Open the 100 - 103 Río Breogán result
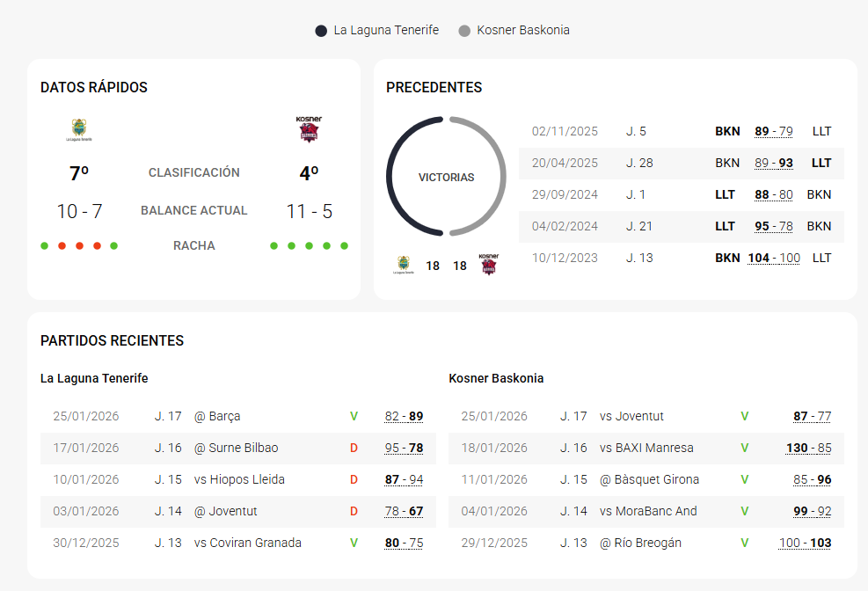 [x=805, y=543]
